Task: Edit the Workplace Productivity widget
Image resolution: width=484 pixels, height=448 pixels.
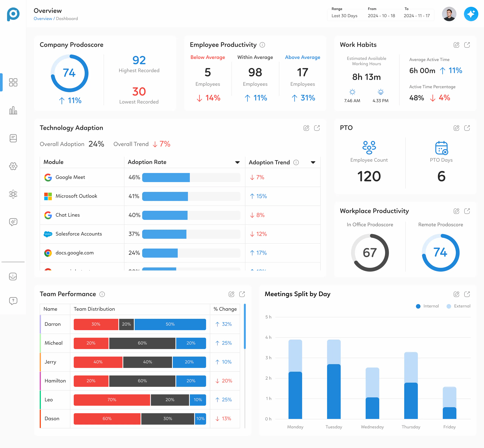Action: click(456, 211)
